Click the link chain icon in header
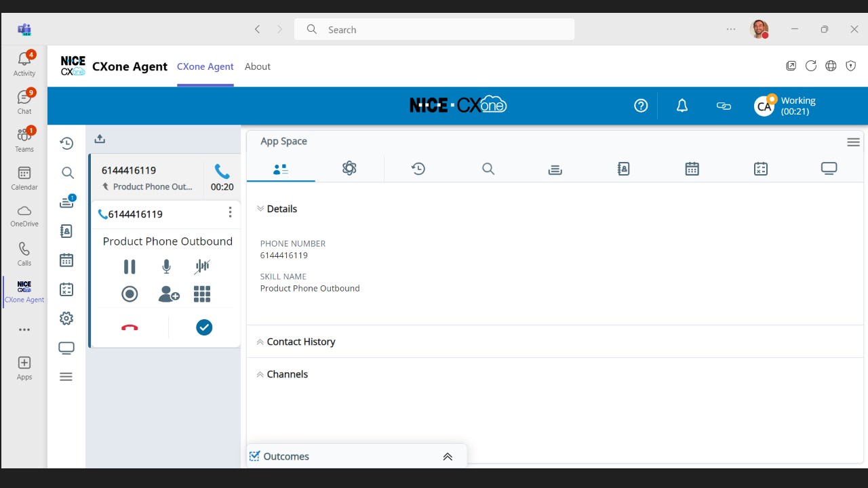This screenshot has height=488, width=868. (724, 106)
